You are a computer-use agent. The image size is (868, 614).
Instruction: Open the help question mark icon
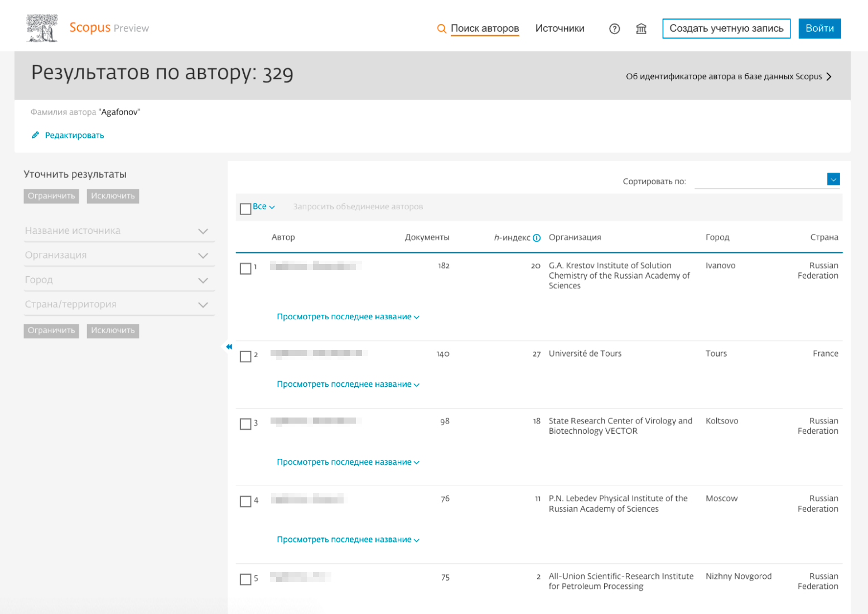[x=614, y=28]
